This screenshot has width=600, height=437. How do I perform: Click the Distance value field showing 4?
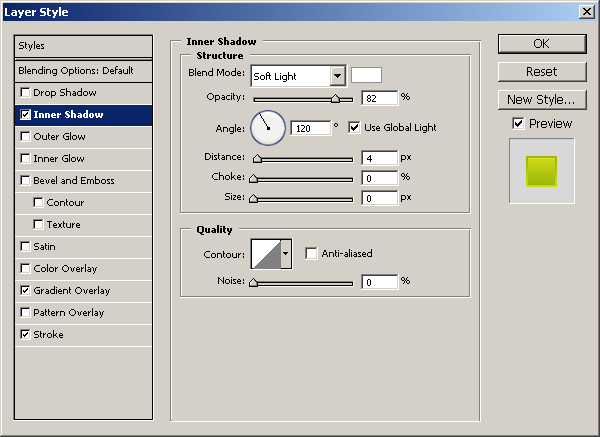pos(380,158)
